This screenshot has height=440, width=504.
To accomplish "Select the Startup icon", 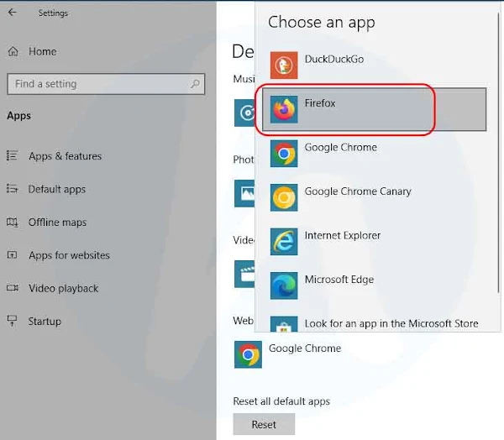I will [13, 321].
